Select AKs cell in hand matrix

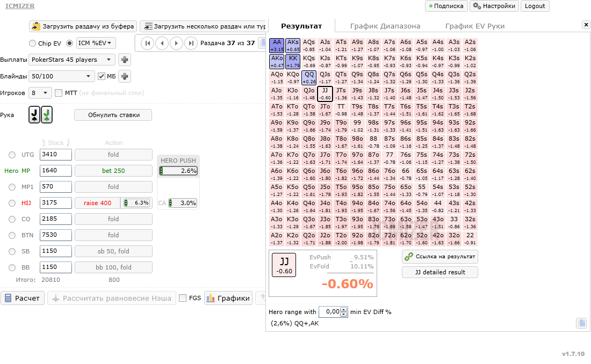293,45
